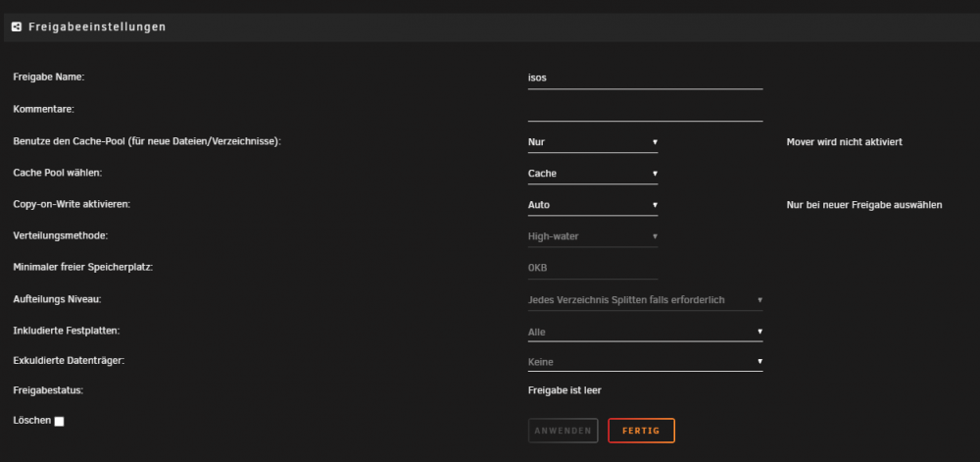Tick the Löschen checkbox
This screenshot has width=980, height=462.
tap(60, 422)
